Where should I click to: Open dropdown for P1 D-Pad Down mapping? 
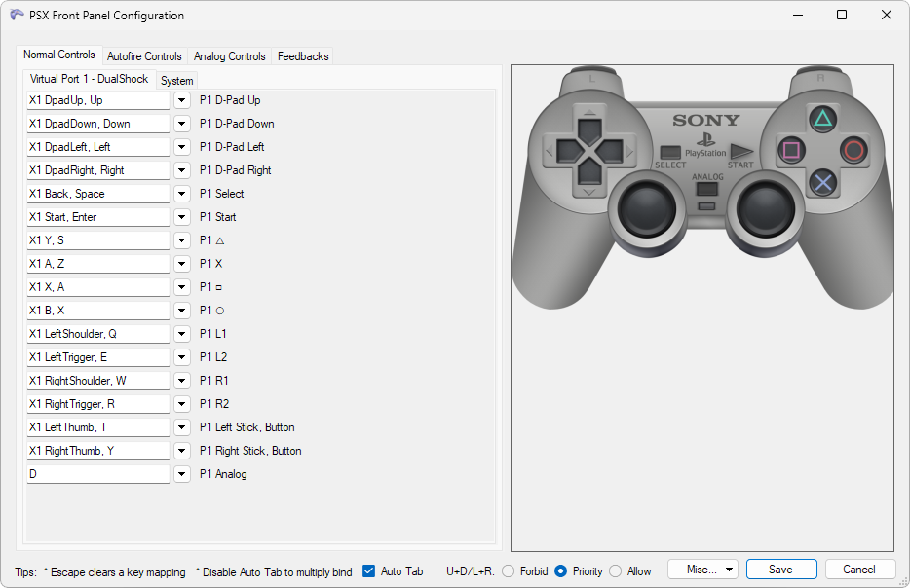[181, 124]
